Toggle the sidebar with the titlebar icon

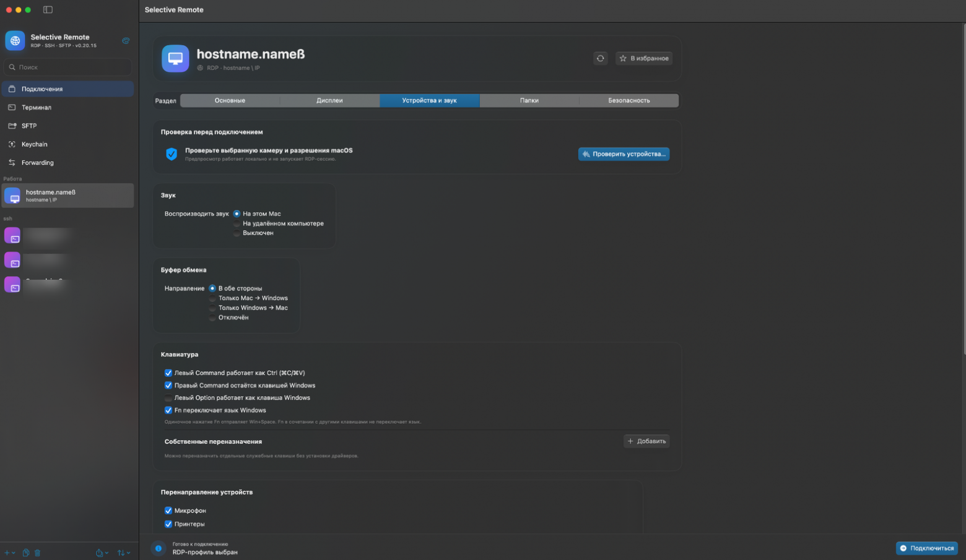click(48, 10)
